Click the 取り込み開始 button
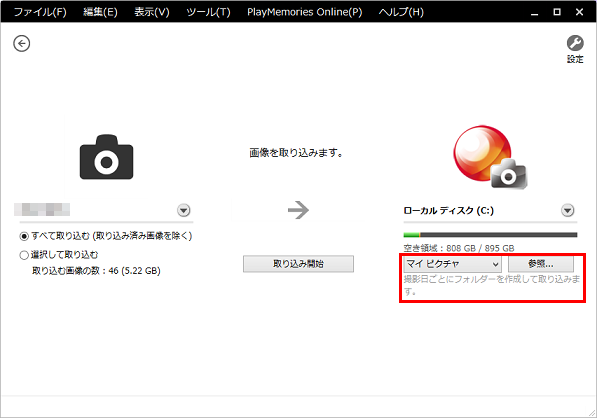597x418 pixels. point(298,264)
